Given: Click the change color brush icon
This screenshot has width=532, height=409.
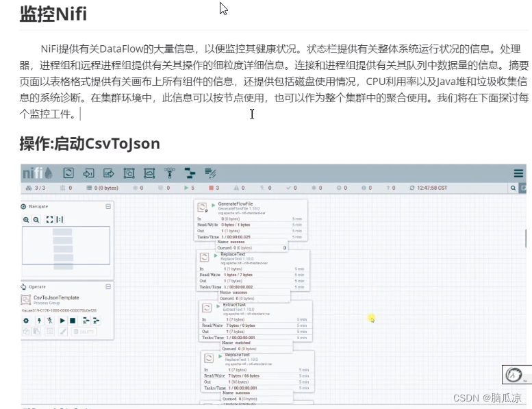Looking at the screenshot, I should pos(63,332).
